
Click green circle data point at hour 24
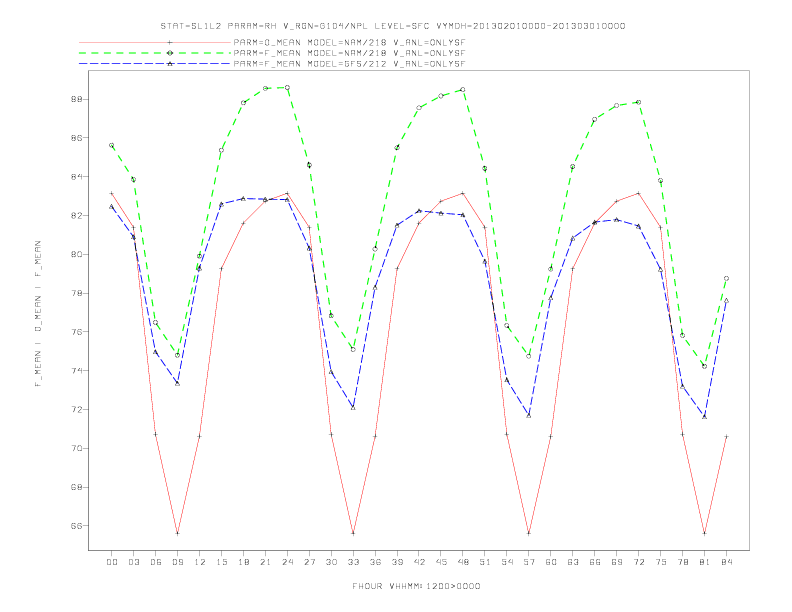287,87
